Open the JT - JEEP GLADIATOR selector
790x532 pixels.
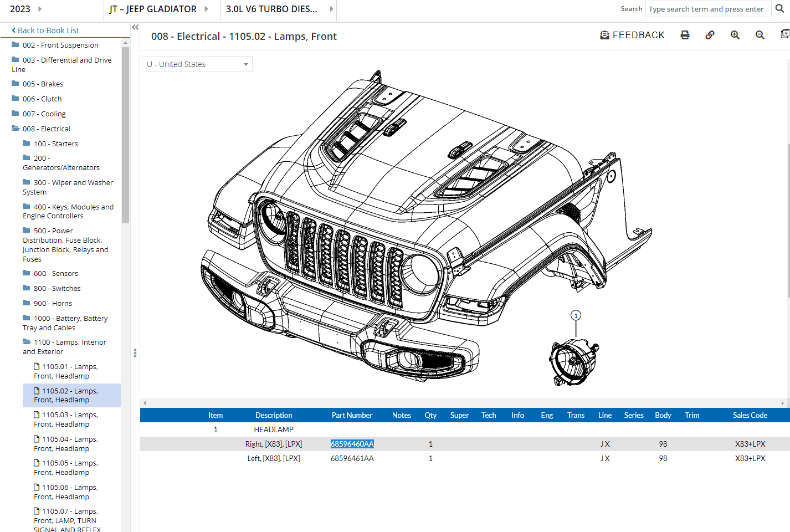(159, 9)
